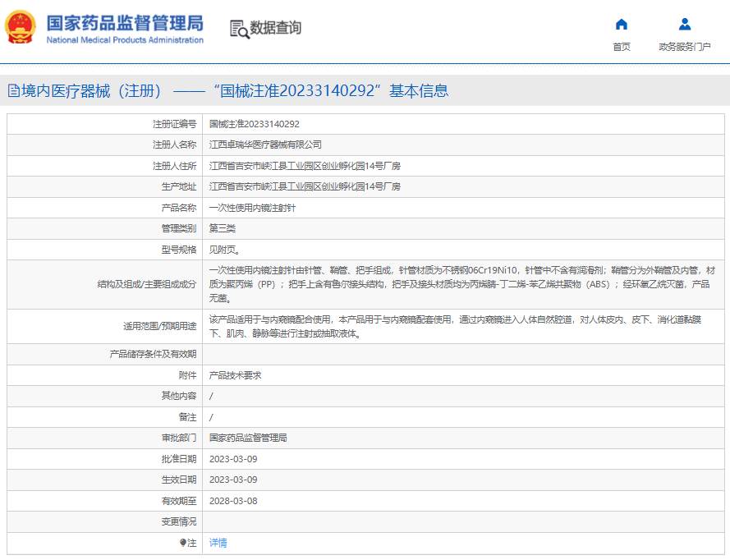Viewport: 730px width, 560px height.
Task: Click the 产品技术要求 attachment text
Action: tap(235, 375)
